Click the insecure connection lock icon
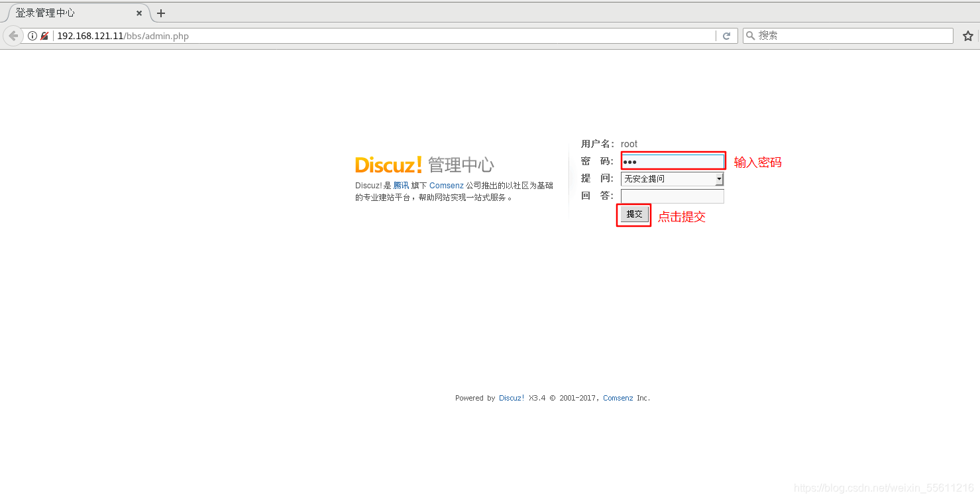The width and height of the screenshot is (980, 500). point(44,36)
